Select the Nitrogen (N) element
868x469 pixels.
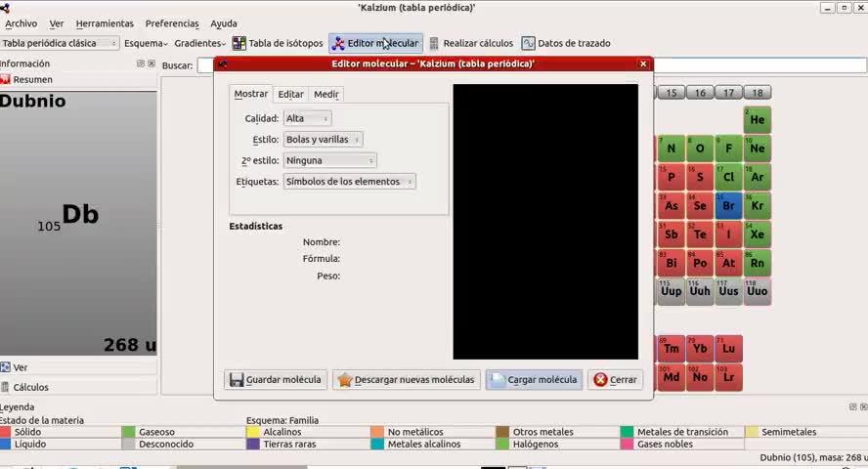(671, 149)
